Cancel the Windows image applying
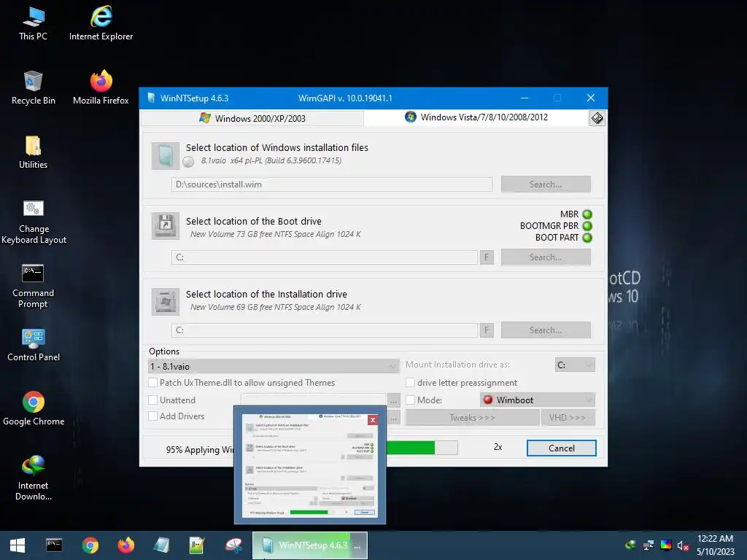 [561, 448]
